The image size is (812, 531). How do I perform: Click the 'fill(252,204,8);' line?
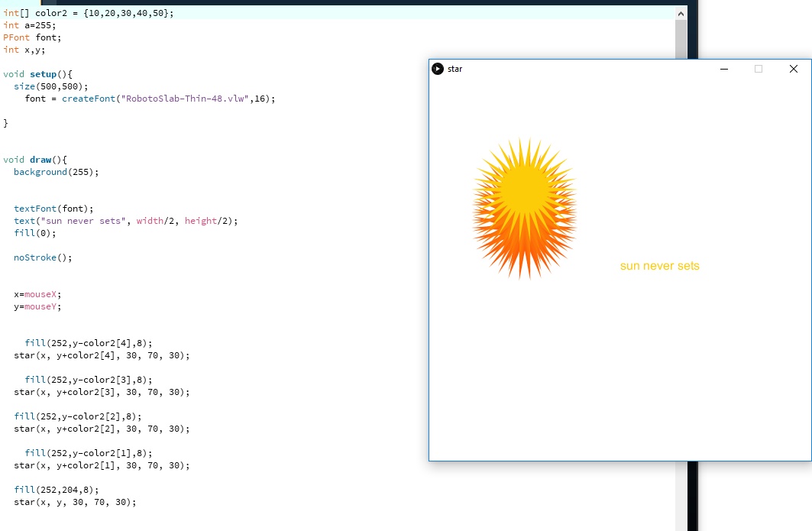coord(56,490)
